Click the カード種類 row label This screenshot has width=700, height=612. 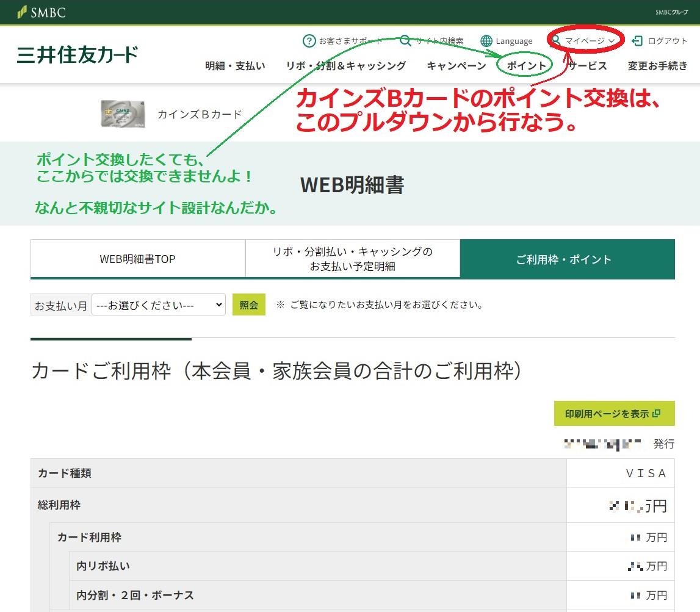click(64, 473)
